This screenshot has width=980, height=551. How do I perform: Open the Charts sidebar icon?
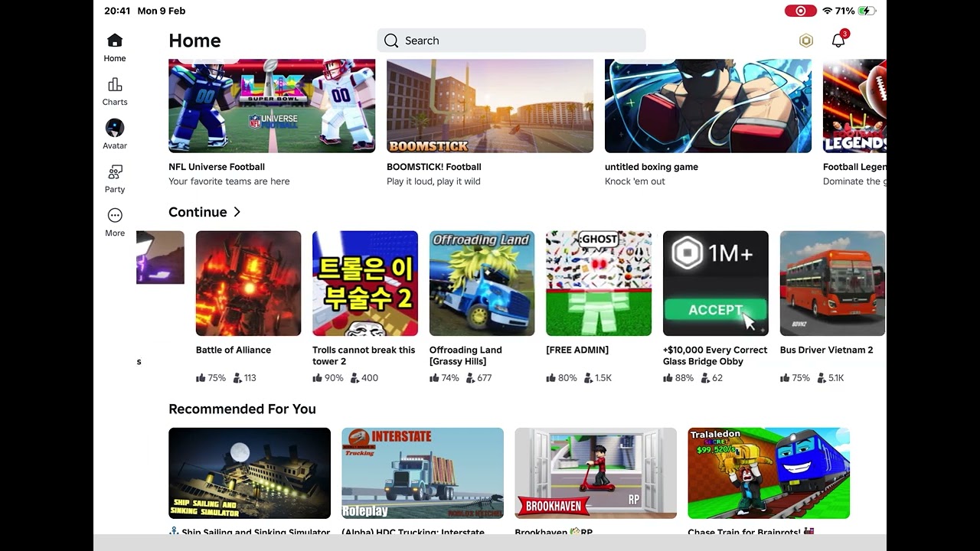pos(115,84)
